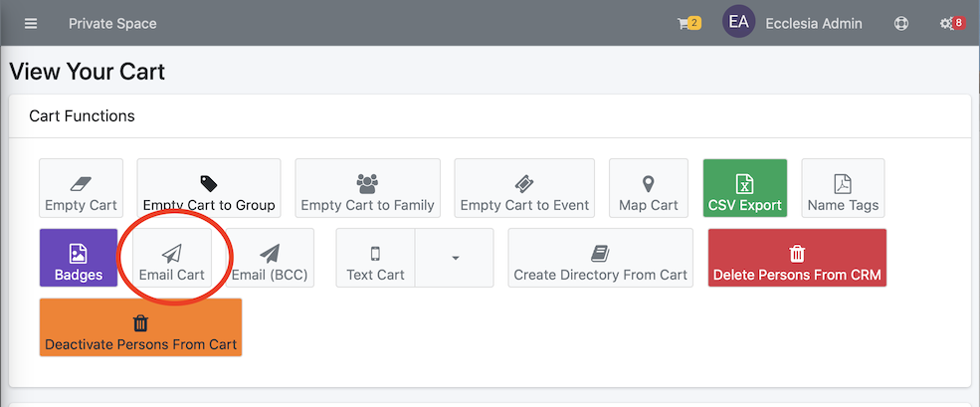The height and width of the screenshot is (407, 980).
Task: Click the Text Cart button
Action: [376, 258]
